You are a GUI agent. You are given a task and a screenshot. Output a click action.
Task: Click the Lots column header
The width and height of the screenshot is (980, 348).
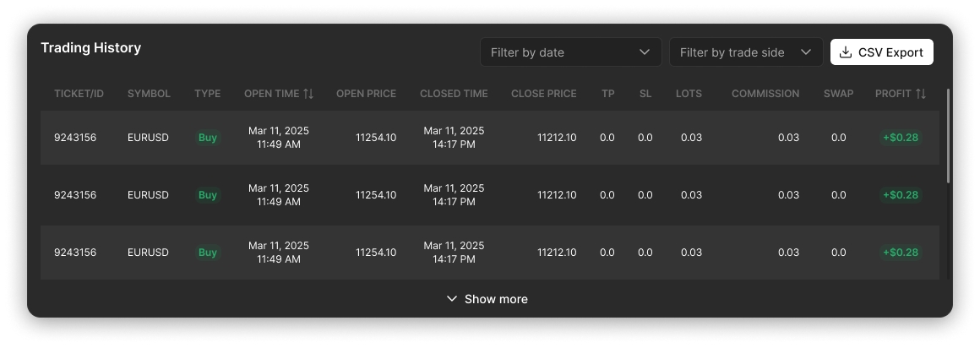point(689,94)
